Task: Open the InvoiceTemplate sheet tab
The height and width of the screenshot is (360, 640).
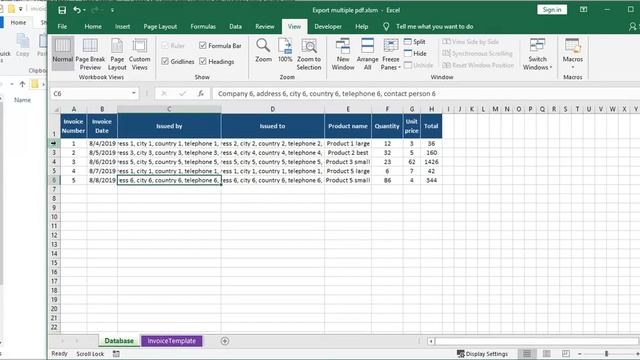Action: (x=171, y=341)
